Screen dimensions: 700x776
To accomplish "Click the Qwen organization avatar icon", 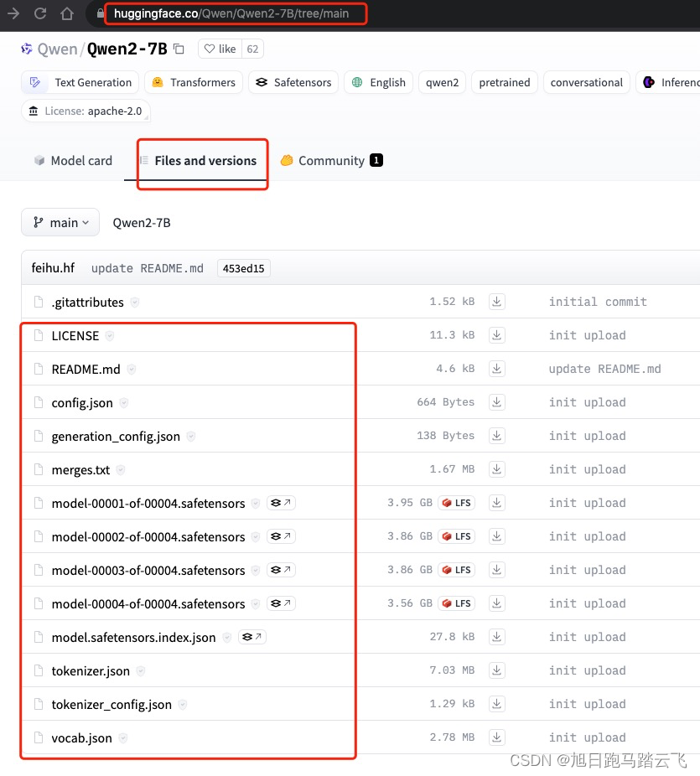I will [x=27, y=49].
